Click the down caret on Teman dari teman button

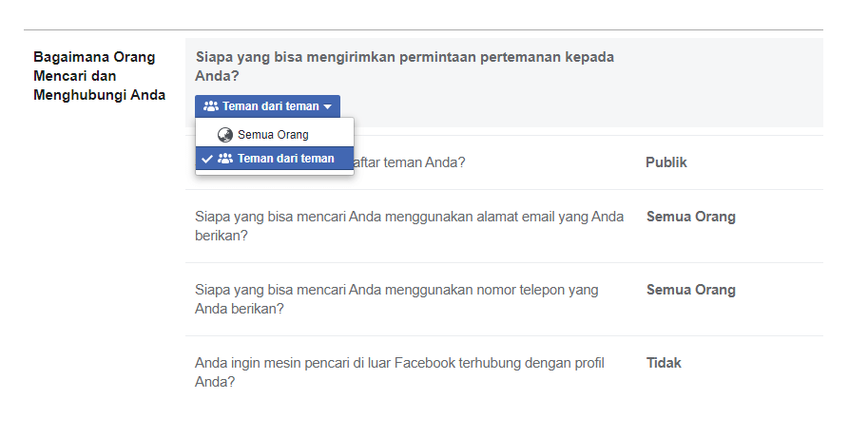328,106
